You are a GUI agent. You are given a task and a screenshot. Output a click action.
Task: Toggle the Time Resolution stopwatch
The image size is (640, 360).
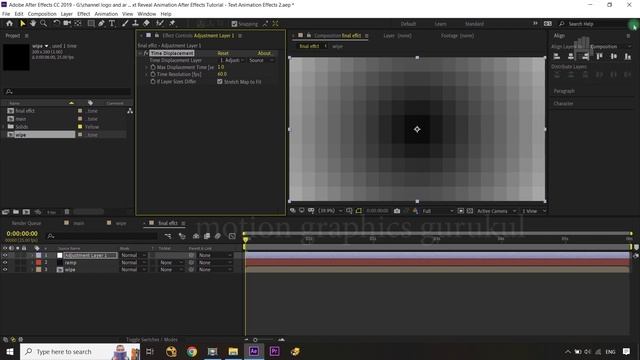point(153,74)
